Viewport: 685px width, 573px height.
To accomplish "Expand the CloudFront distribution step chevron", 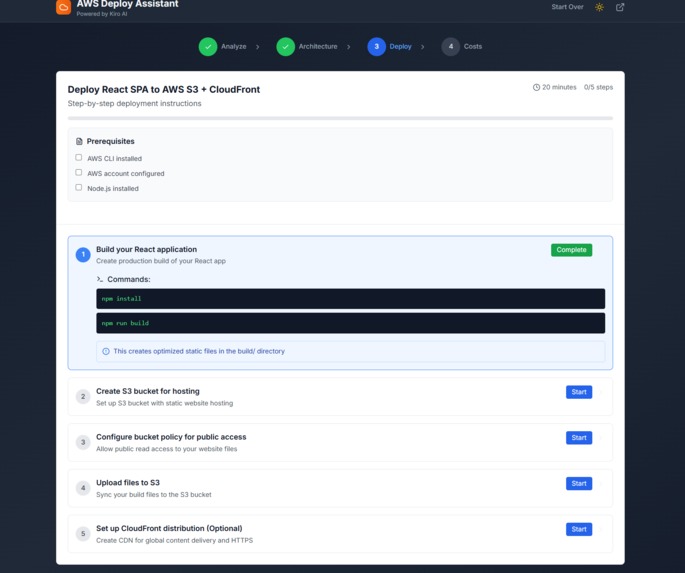I will pos(602,529).
